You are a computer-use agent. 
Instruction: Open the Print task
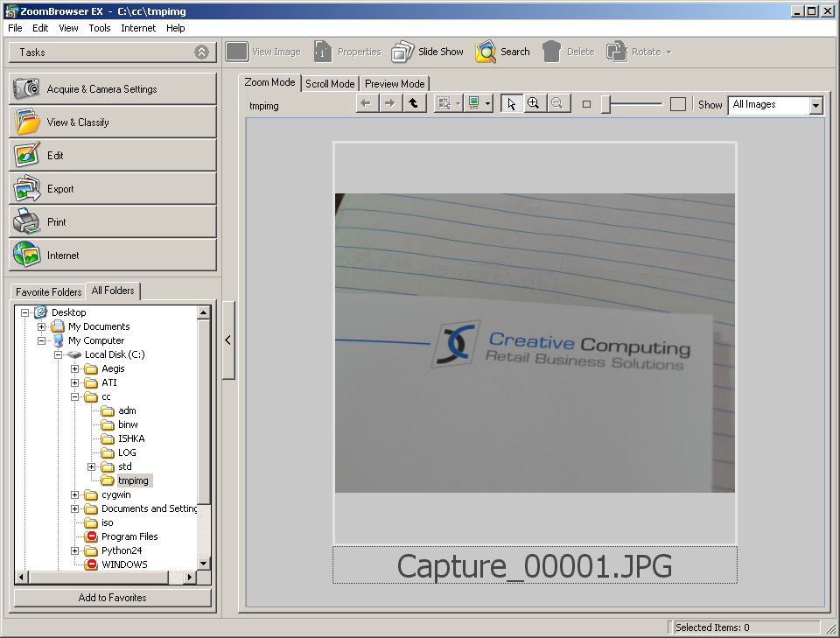point(113,221)
